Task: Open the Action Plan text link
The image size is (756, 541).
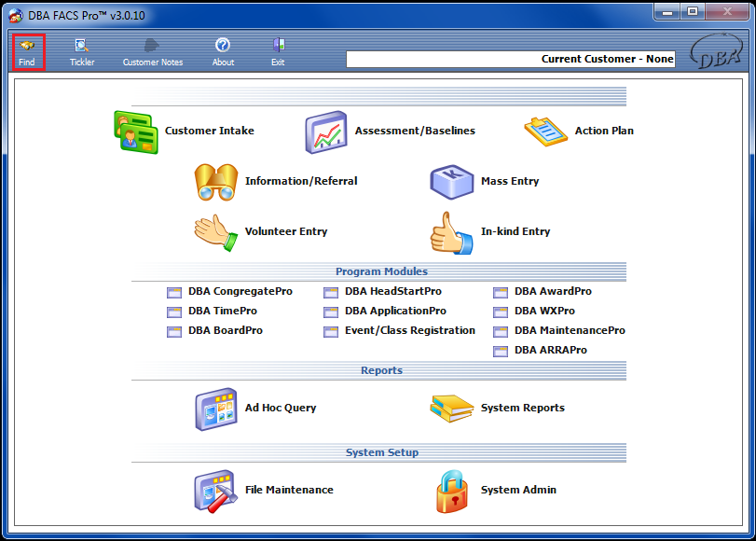Action: [604, 131]
